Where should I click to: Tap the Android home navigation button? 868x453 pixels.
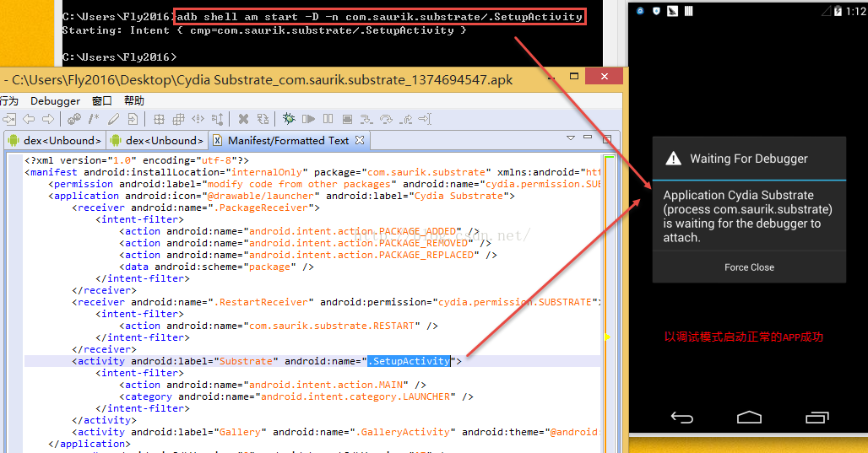(x=749, y=417)
